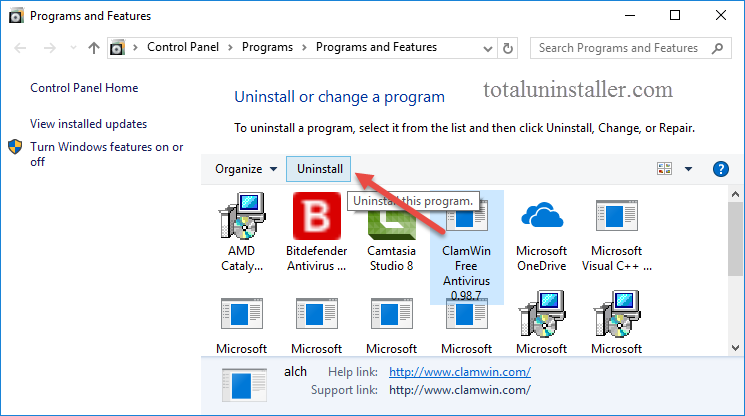Image resolution: width=745 pixels, height=416 pixels.
Task: Click the back navigation arrow
Action: (20, 48)
